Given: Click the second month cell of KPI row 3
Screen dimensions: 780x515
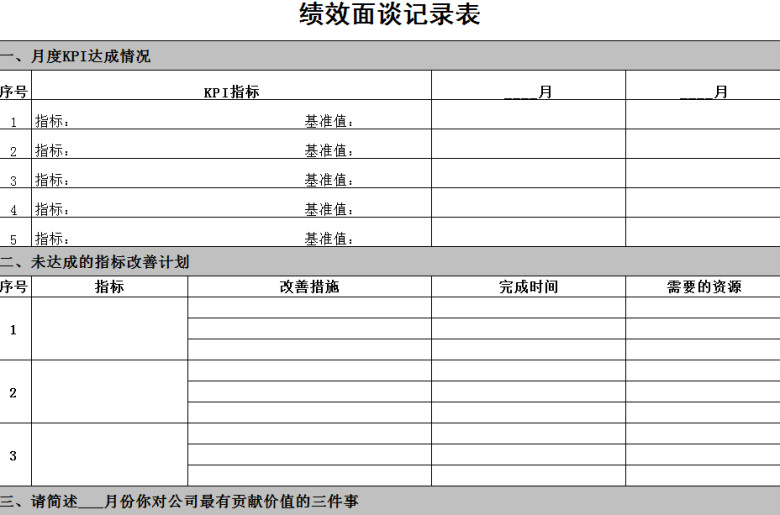Looking at the screenshot, I should [x=703, y=173].
